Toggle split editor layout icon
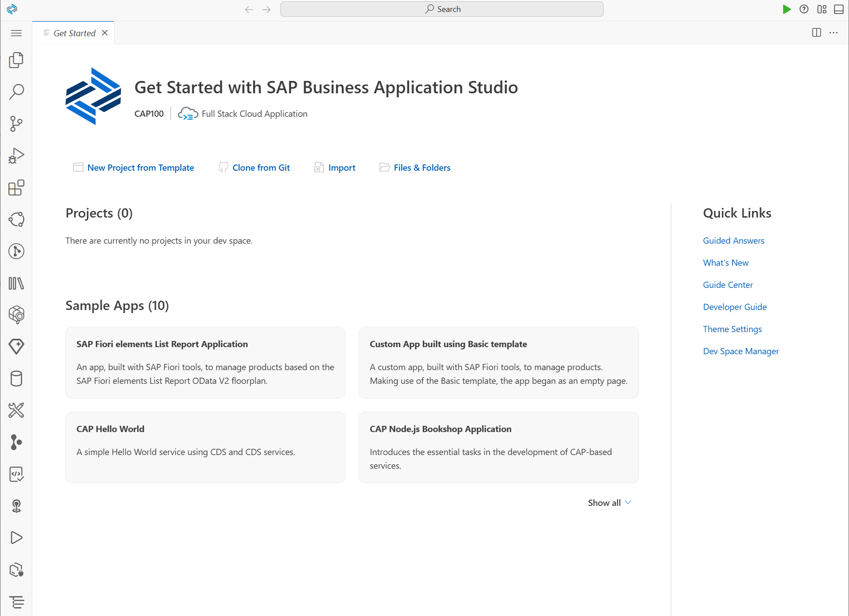The width and height of the screenshot is (849, 616). tap(816, 33)
